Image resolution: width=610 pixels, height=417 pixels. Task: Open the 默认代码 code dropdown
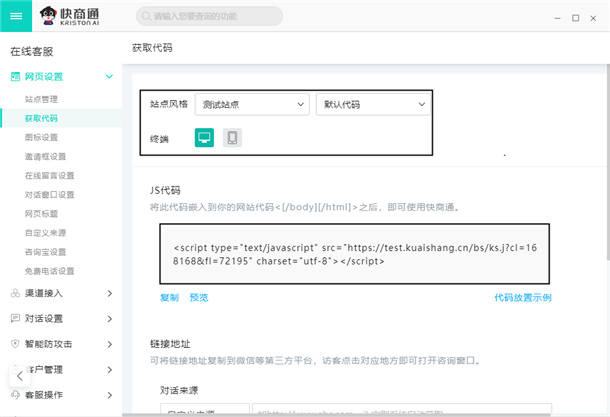pyautogui.click(x=371, y=104)
